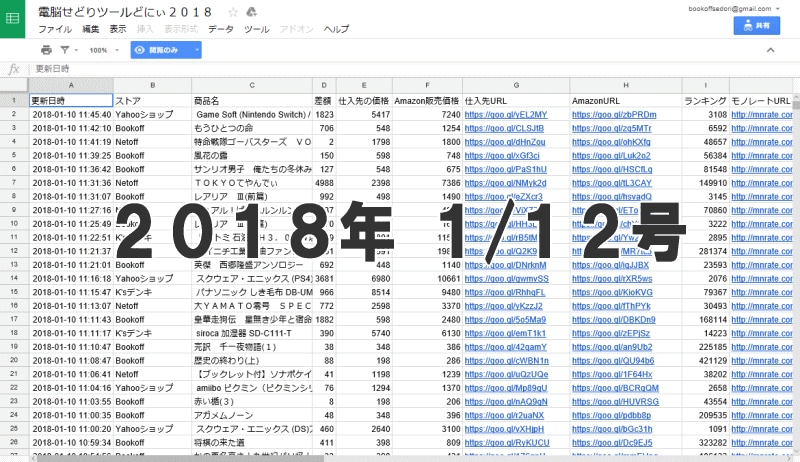The width and height of the screenshot is (800, 462).
Task: Expand the 閲覧のみ dropdown arrow
Action: click(196, 50)
